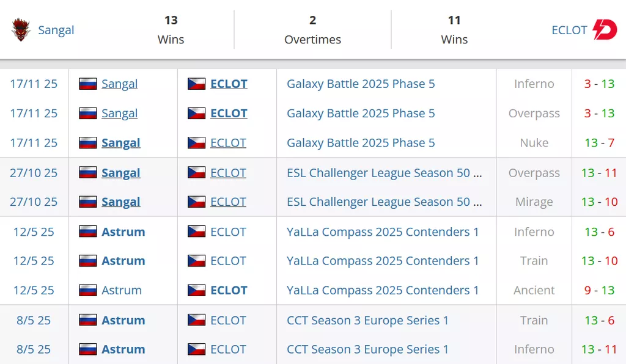Open CCT Season 3 Europe Series 1 Train match
Viewport: 626px width, 364px height.
point(367,320)
